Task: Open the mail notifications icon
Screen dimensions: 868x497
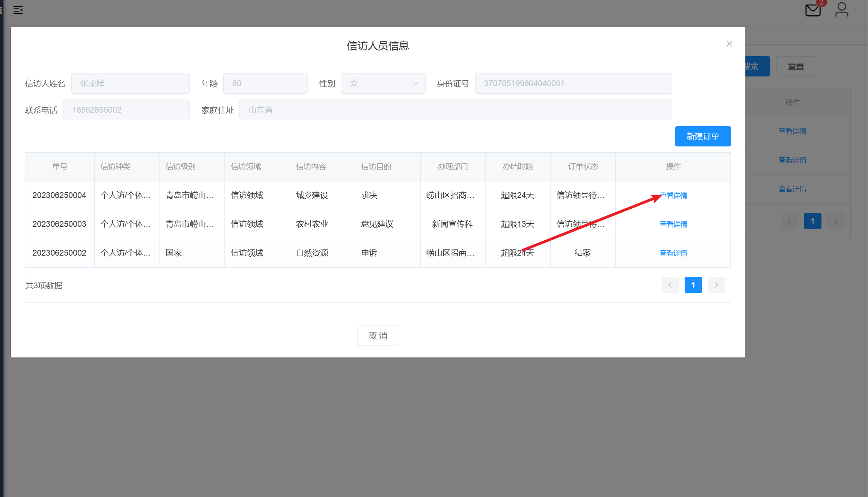Action: point(813,10)
